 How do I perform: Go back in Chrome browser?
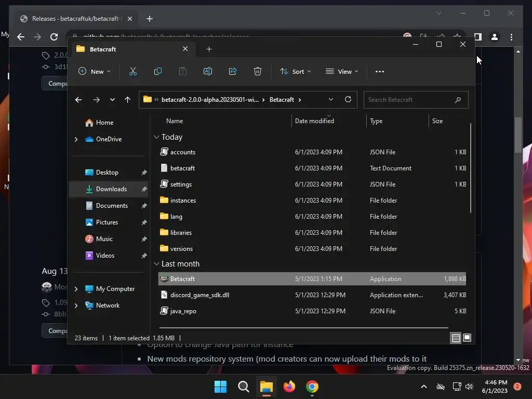tap(21, 37)
